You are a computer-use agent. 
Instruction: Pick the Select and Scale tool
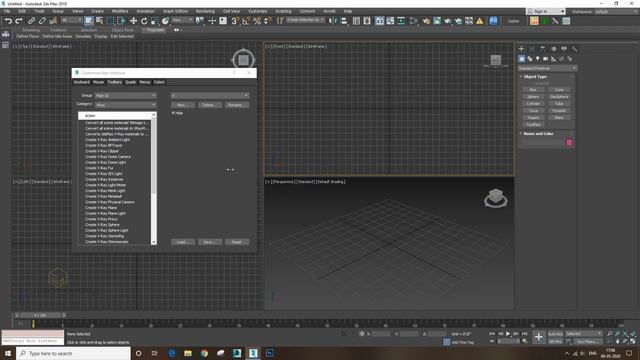[155, 21]
